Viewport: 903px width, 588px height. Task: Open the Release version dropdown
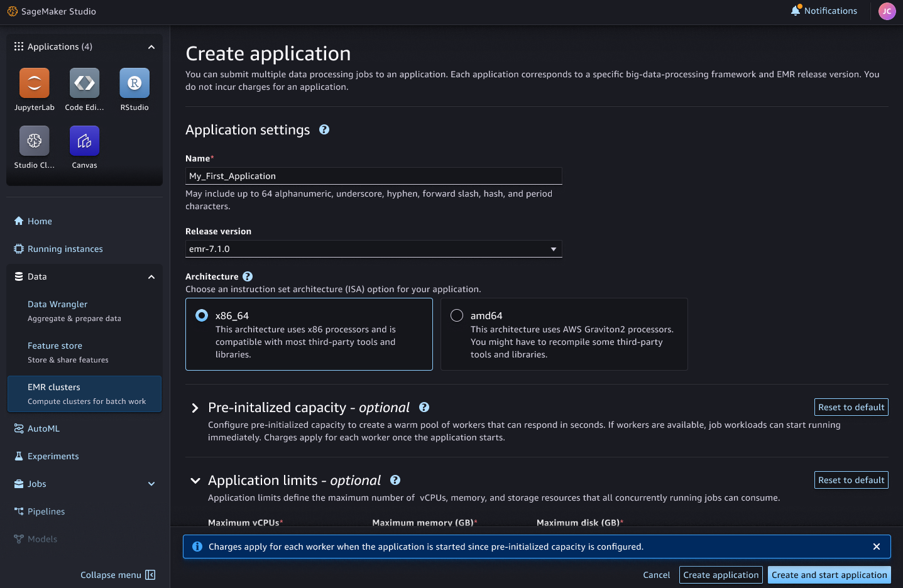(553, 249)
